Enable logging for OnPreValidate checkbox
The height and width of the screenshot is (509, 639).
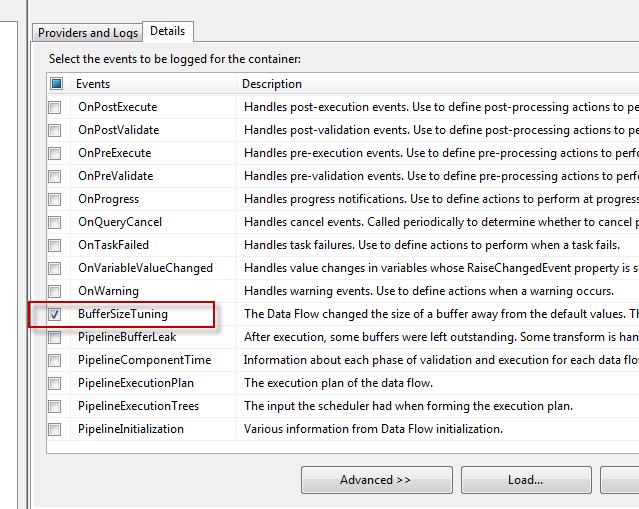(x=55, y=176)
